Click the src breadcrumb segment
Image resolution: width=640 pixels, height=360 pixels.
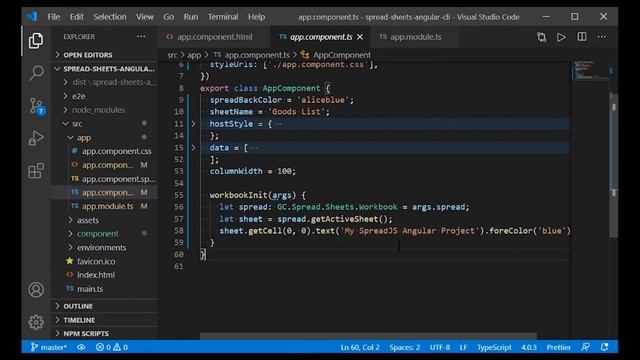pos(172,55)
